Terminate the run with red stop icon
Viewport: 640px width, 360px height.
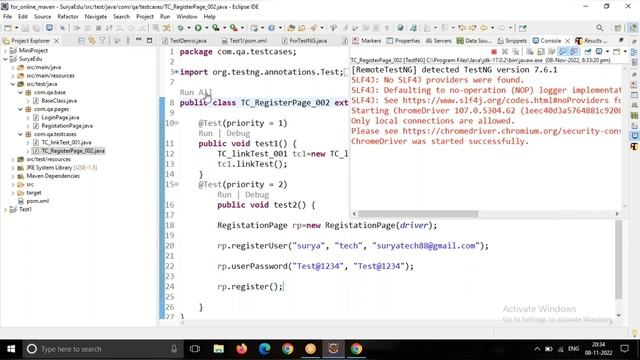(494, 52)
